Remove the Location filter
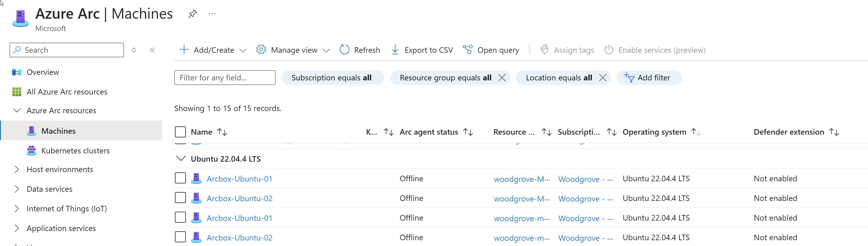 pyautogui.click(x=602, y=78)
